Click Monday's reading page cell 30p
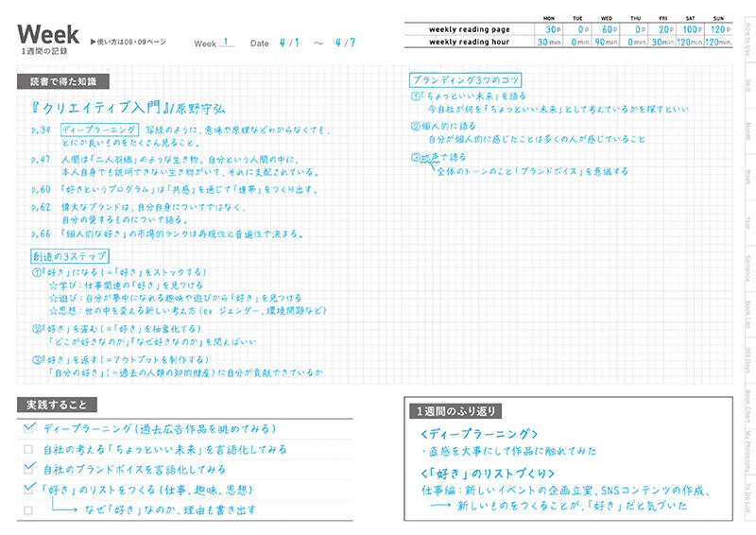 click(549, 29)
